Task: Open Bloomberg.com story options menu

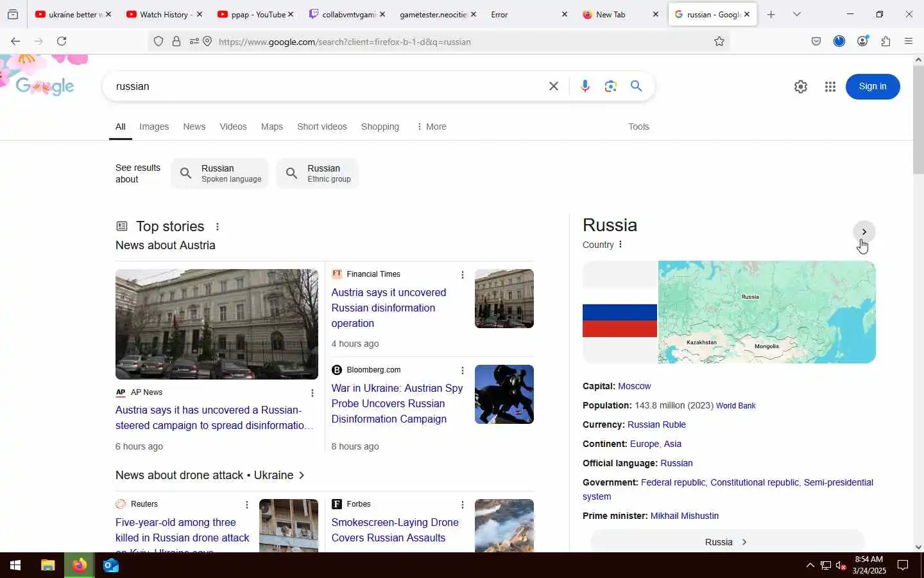Action: tap(462, 371)
